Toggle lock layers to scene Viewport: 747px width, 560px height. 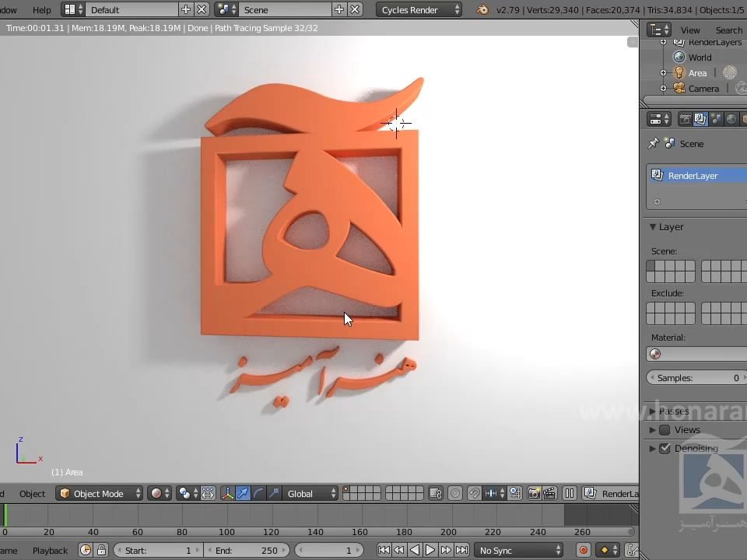click(436, 493)
